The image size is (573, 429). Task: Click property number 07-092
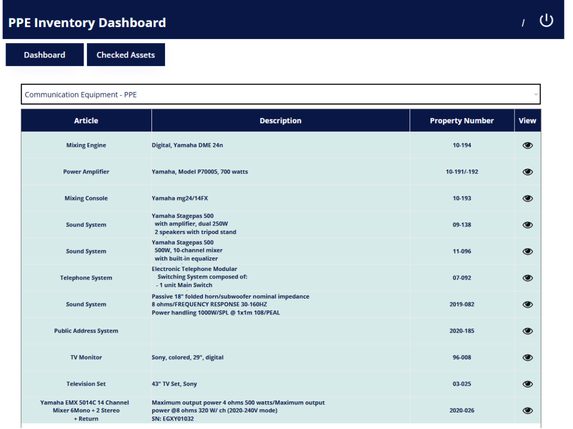pos(462,278)
